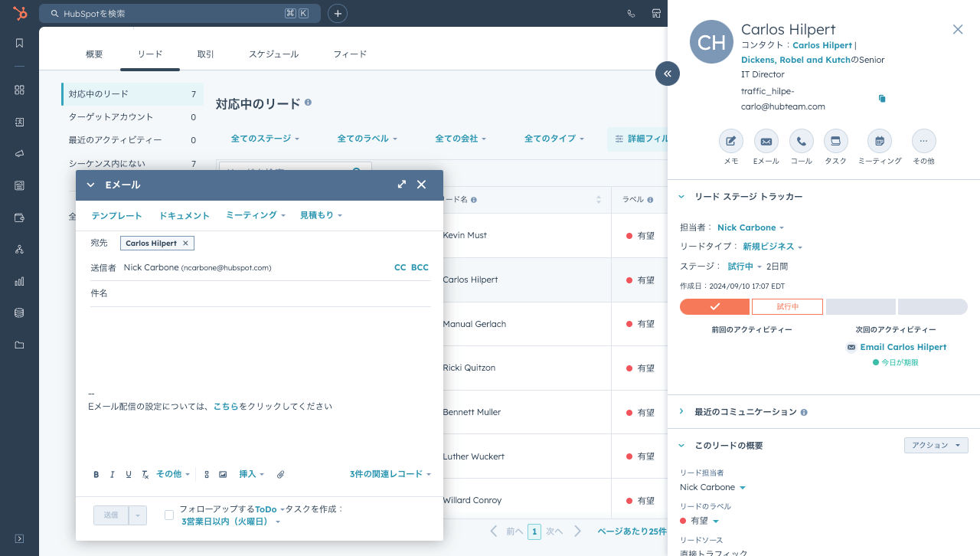Apply underline formatting in email editor

point(129,475)
